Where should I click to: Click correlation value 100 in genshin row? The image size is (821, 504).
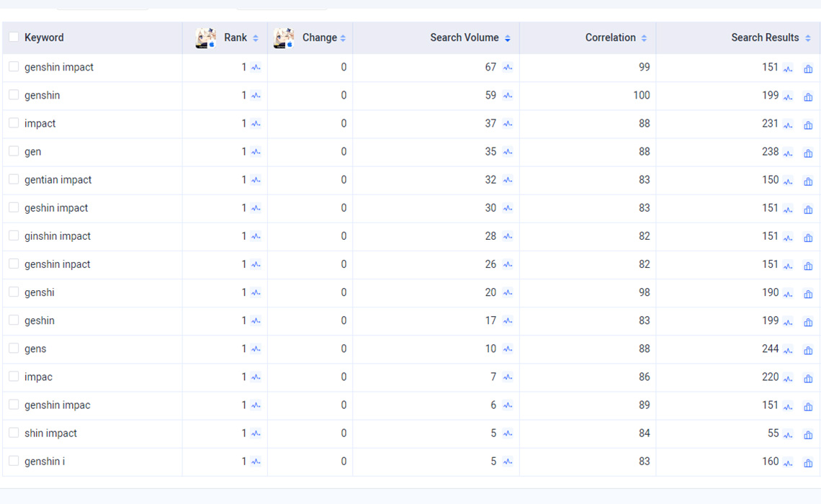coord(642,95)
